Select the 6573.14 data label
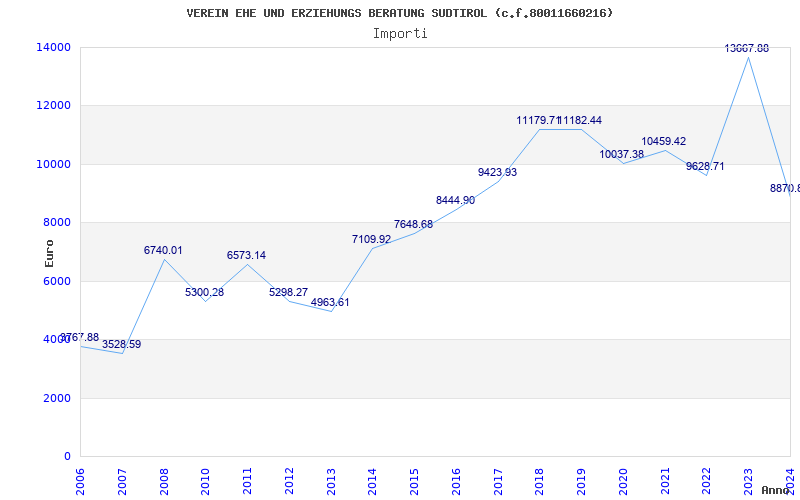This screenshot has height=500, width=800. 246,255
